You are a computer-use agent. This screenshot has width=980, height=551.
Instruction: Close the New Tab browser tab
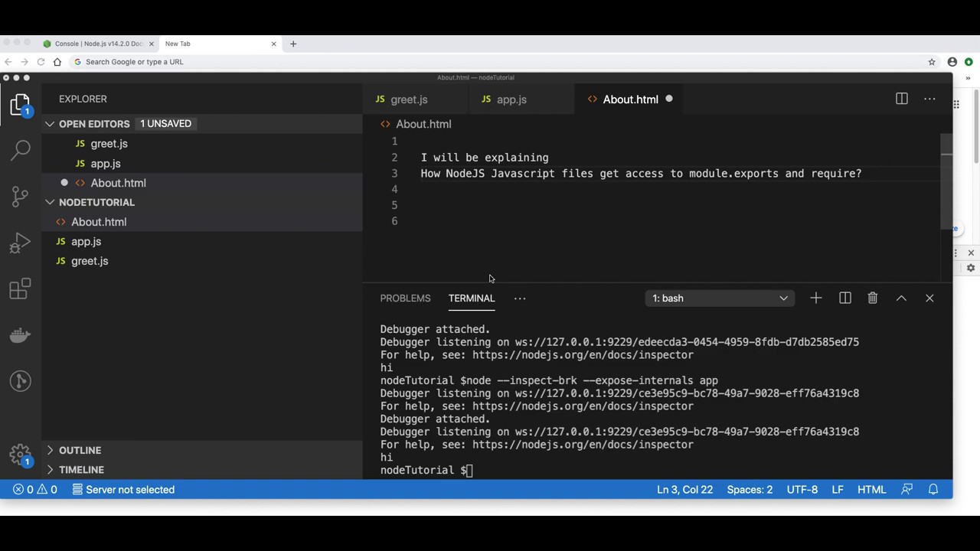point(274,44)
